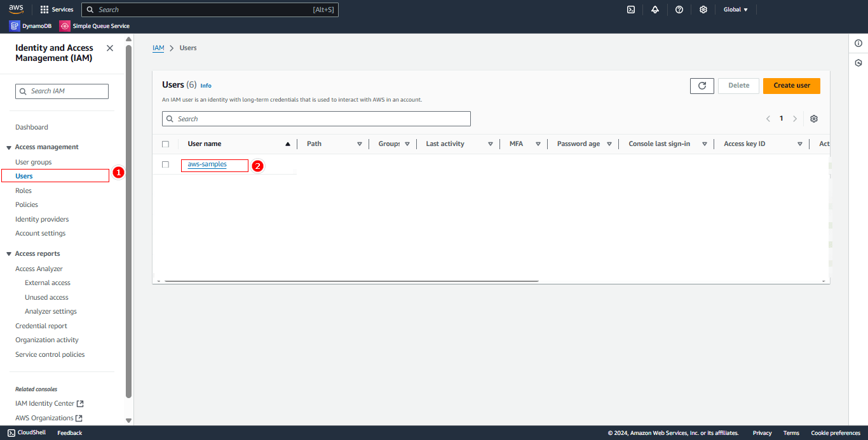Open Credential report

pos(41,326)
